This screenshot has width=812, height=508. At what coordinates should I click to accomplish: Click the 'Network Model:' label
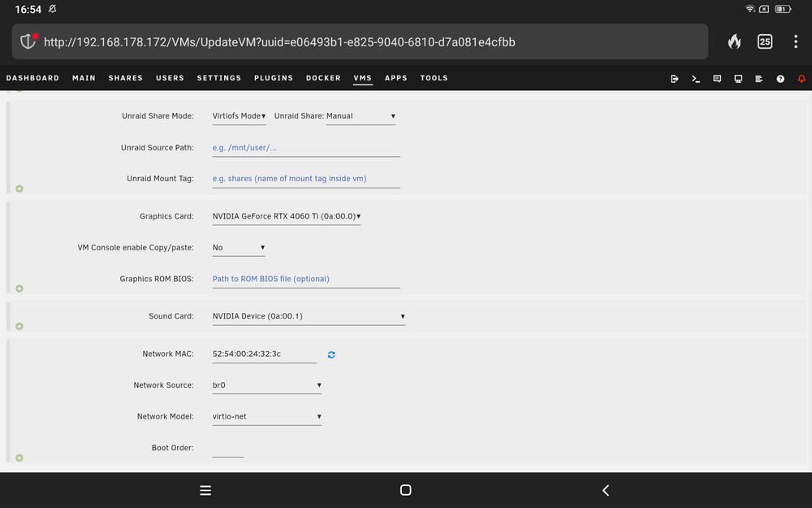tap(165, 417)
